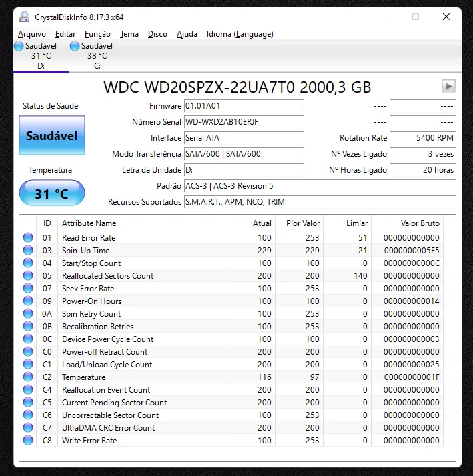Click the blue health orb of D: drive
This screenshot has height=476, width=473.
(19, 46)
